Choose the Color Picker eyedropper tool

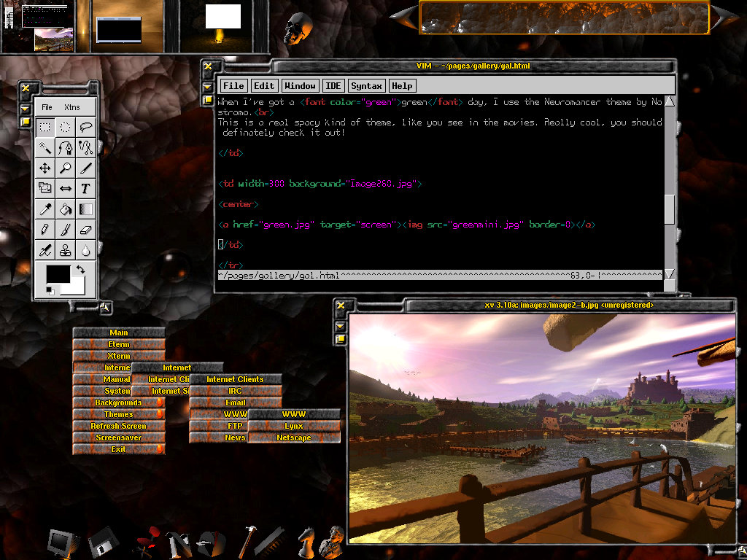(45, 209)
